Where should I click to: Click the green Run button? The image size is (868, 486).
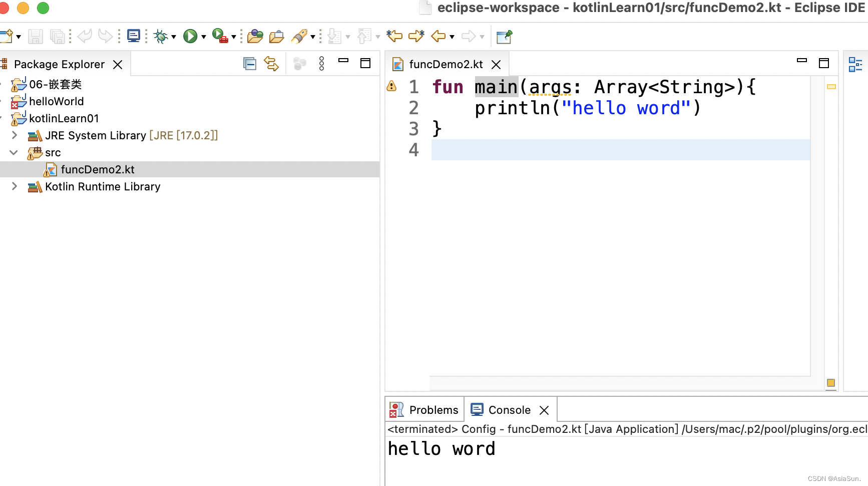pos(190,36)
